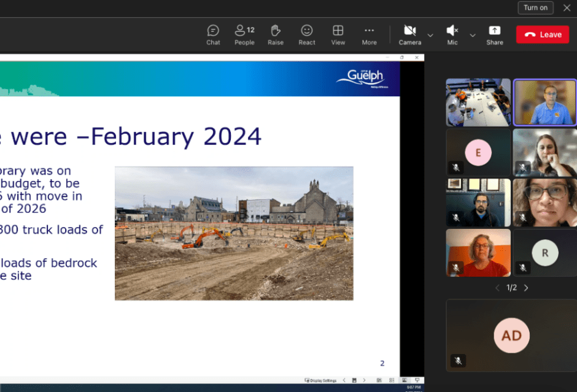Expand the Mic options dropdown arrow
This screenshot has width=577, height=392.
[473, 35]
